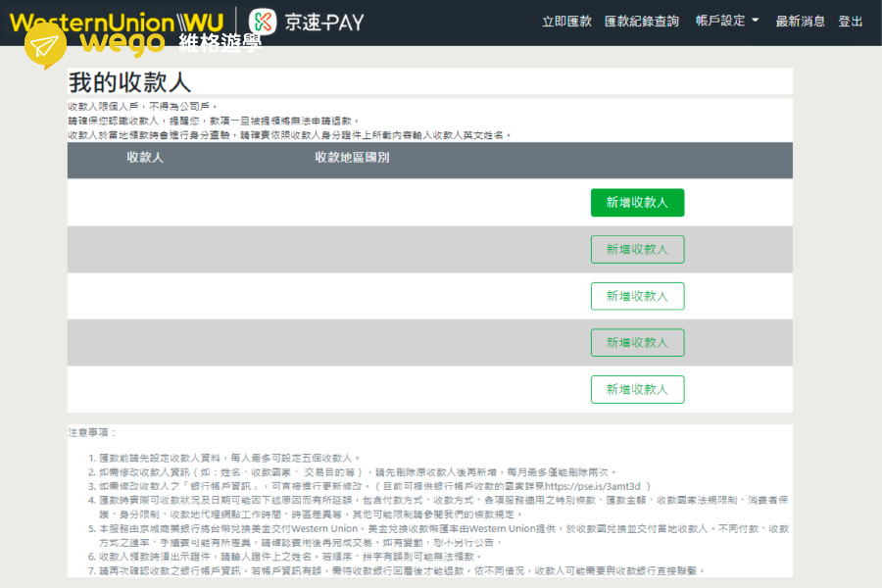
Task: Click 登出 to log out
Action: click(851, 22)
